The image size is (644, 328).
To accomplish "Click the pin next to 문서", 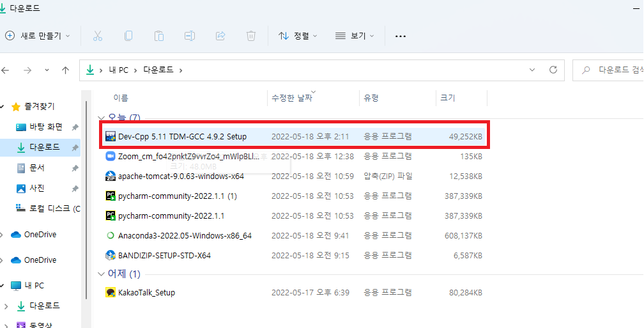I will 75,168.
